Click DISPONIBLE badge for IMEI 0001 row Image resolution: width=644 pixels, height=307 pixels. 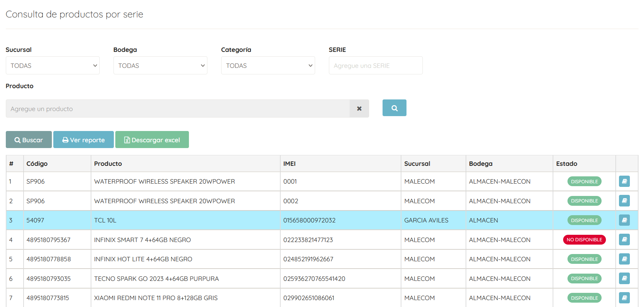pos(584,181)
